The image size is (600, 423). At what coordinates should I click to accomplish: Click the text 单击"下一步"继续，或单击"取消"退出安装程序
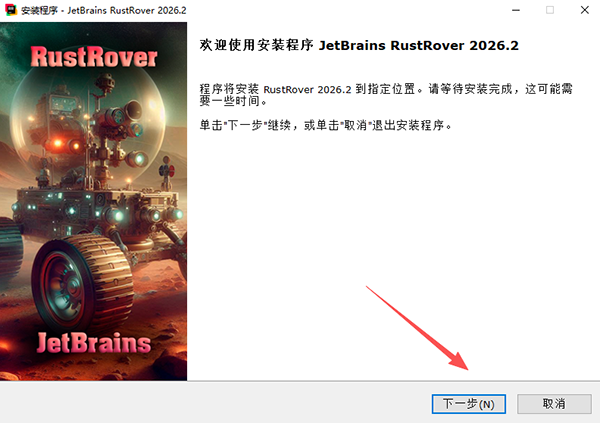325,125
